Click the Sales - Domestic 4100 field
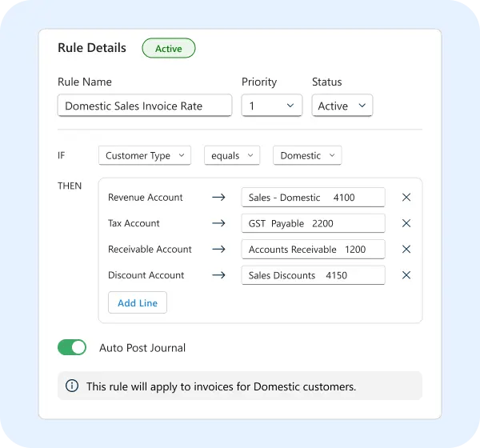480x448 pixels. click(x=313, y=198)
